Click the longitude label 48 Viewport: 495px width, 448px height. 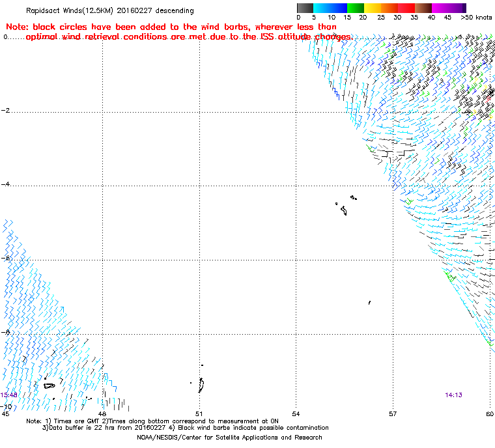tap(102, 413)
